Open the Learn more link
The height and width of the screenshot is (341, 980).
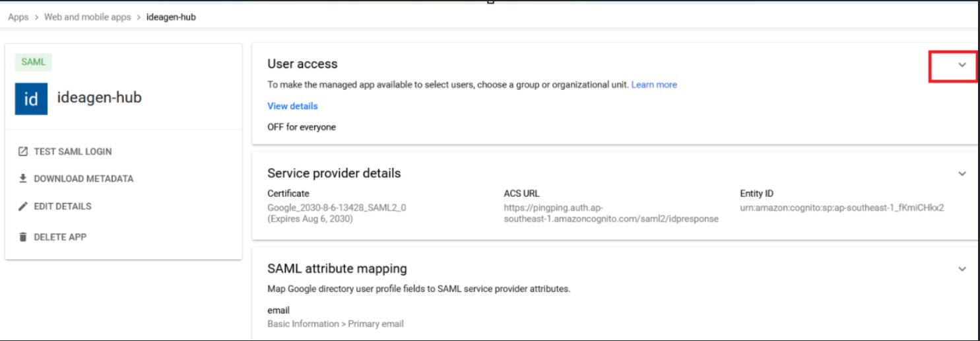654,85
